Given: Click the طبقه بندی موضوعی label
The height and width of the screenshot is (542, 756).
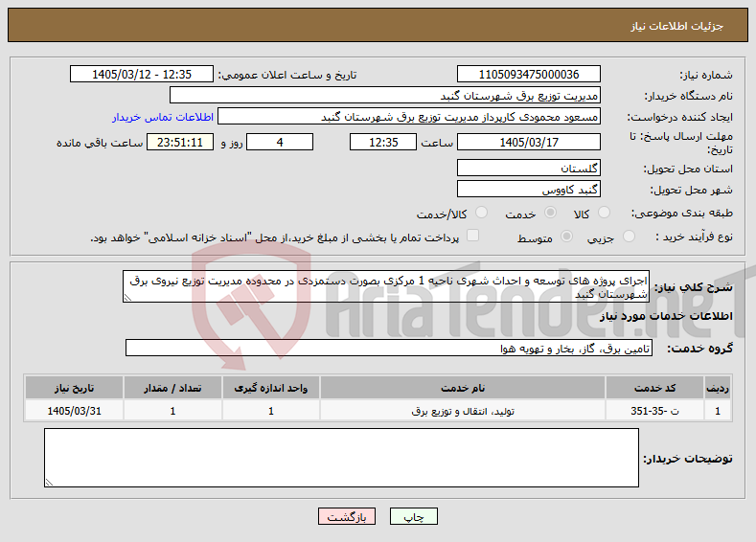Looking at the screenshot, I should click(682, 213).
